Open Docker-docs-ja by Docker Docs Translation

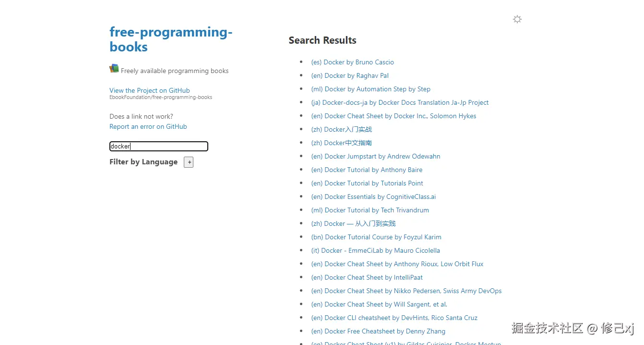tap(400, 102)
